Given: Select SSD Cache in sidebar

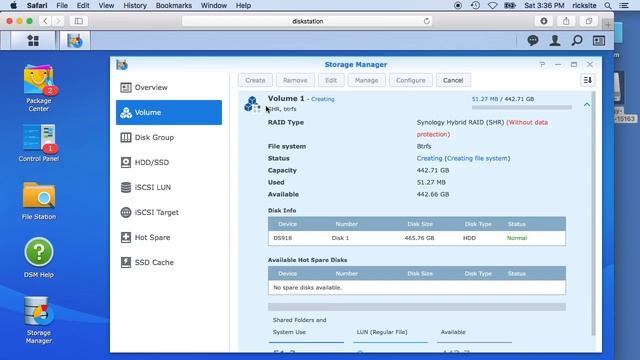Looking at the screenshot, I should 169,262.
